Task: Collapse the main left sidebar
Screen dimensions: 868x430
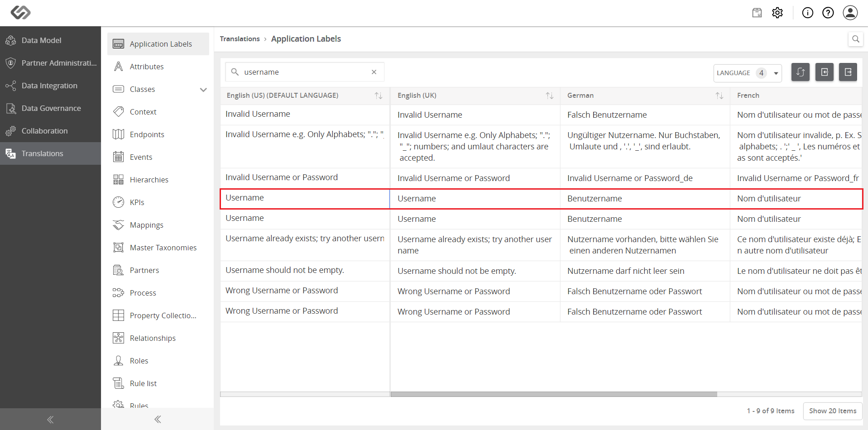Action: pos(50,420)
